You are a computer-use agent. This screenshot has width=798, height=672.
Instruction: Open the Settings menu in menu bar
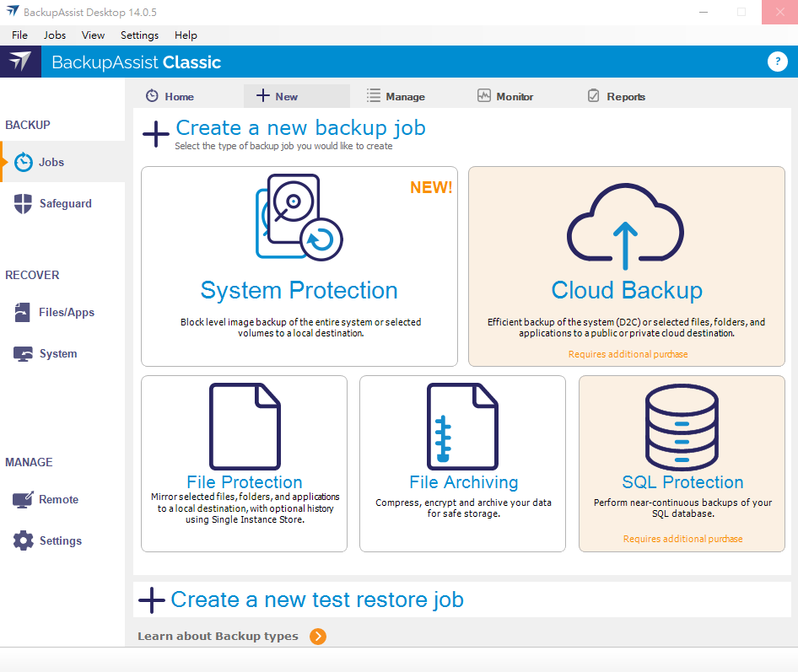(139, 35)
